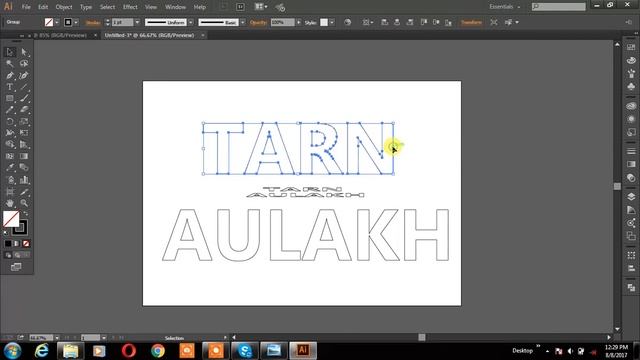
Task: Swap fill and stroke arrows
Action: coord(26,213)
